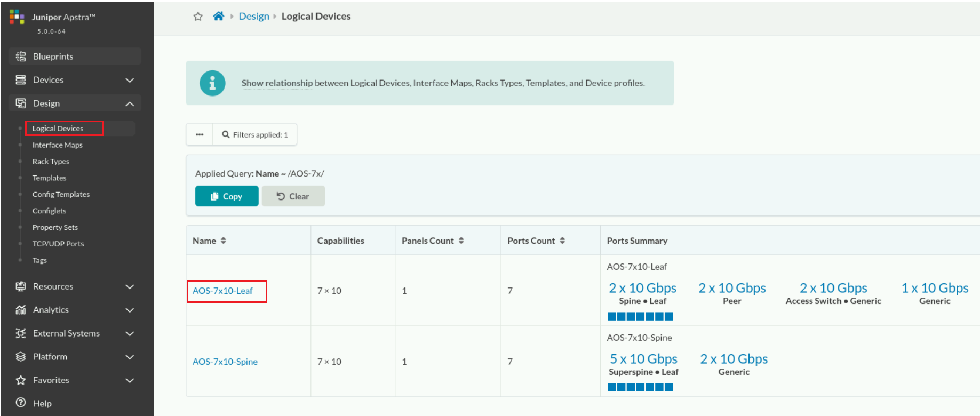Collapse the Design menu chevron

[130, 103]
